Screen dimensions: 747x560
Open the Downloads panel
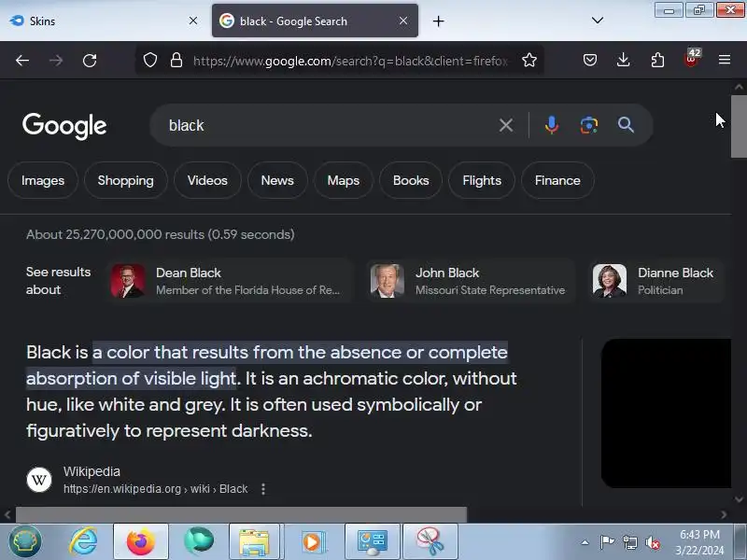623,60
